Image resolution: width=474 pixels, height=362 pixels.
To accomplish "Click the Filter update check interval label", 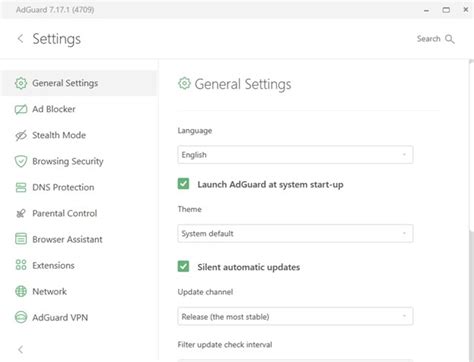I will (x=225, y=345).
